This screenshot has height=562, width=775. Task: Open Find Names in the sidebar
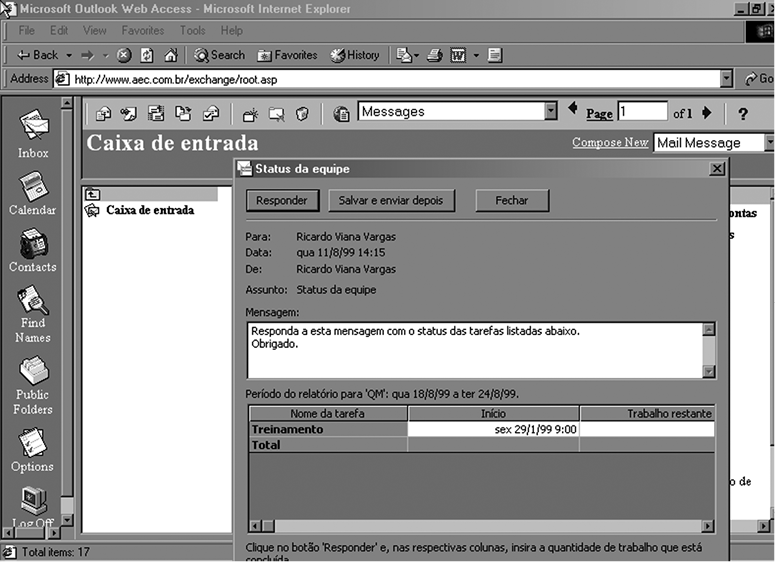(33, 314)
